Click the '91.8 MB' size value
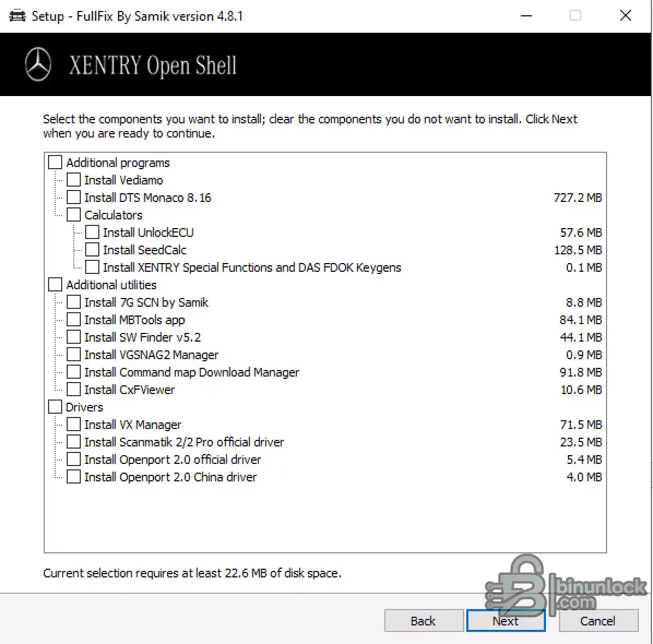This screenshot has width=653, height=644. pyautogui.click(x=581, y=373)
